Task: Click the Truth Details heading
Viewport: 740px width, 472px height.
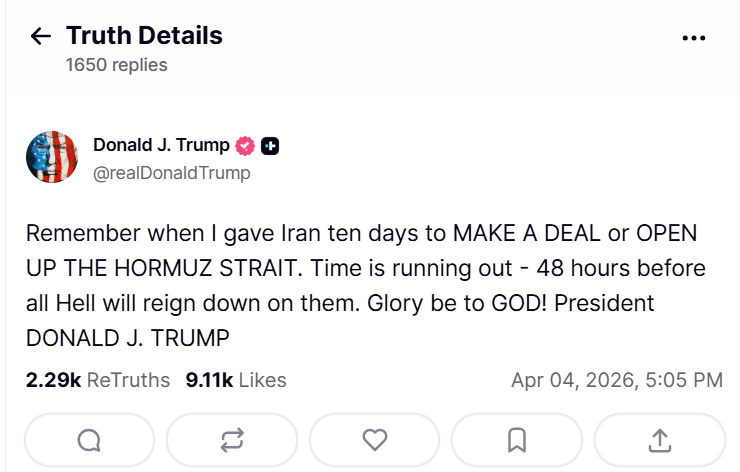Action: coord(144,37)
